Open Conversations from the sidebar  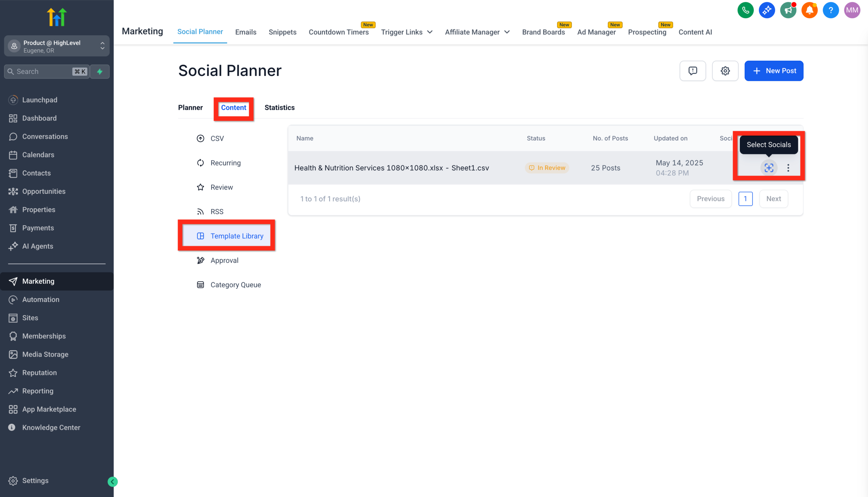[x=45, y=136]
